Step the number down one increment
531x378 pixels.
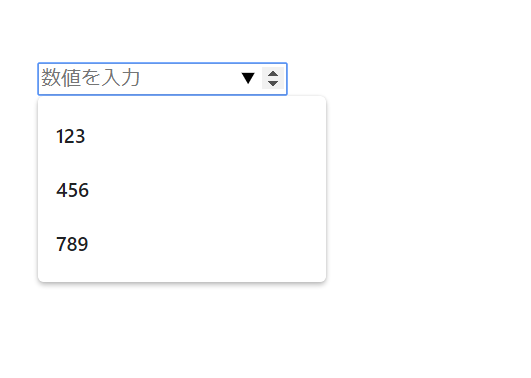273,83
